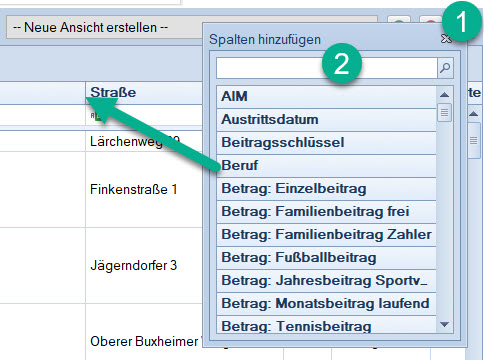The height and width of the screenshot is (360, 484).
Task: Click the grid's scroll up arrow at far right
Action: [x=474, y=114]
